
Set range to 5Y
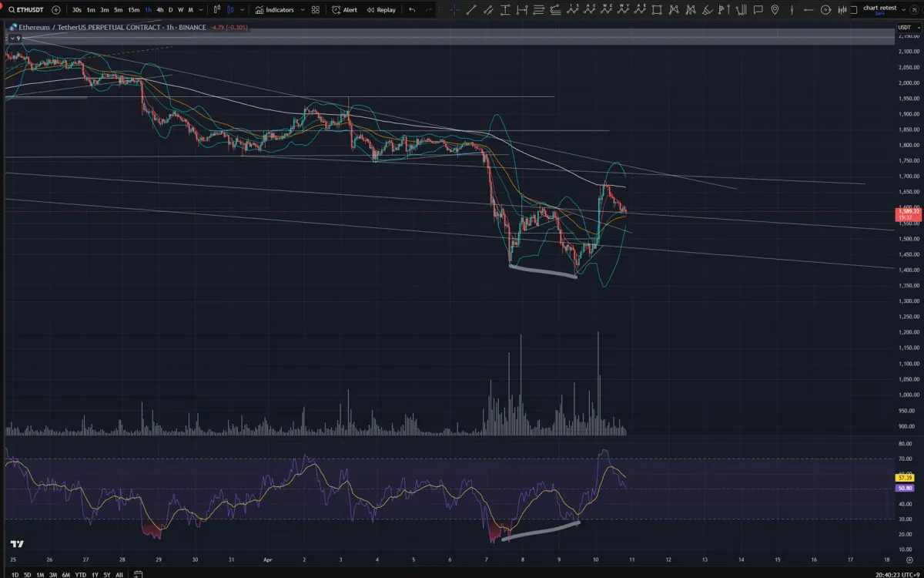(x=107, y=573)
